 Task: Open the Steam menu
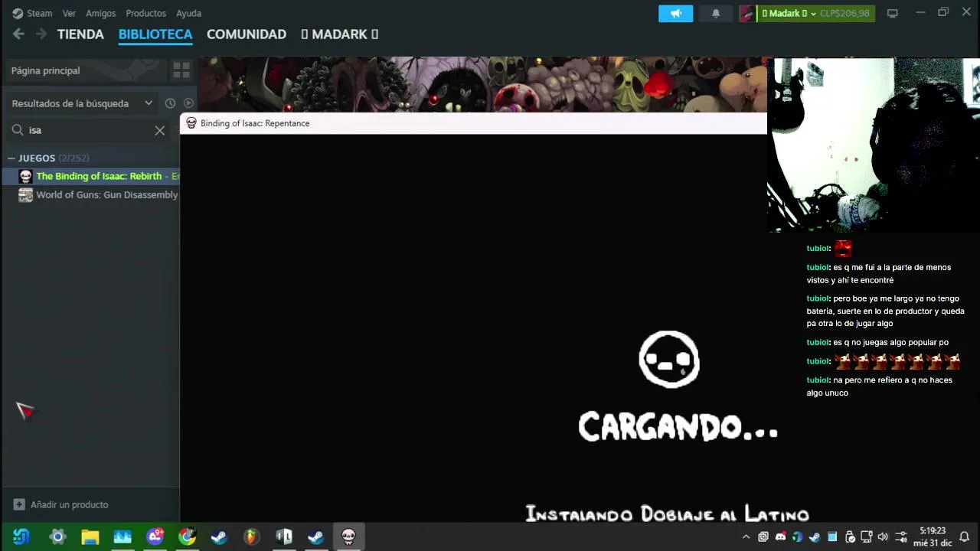pyautogui.click(x=39, y=13)
